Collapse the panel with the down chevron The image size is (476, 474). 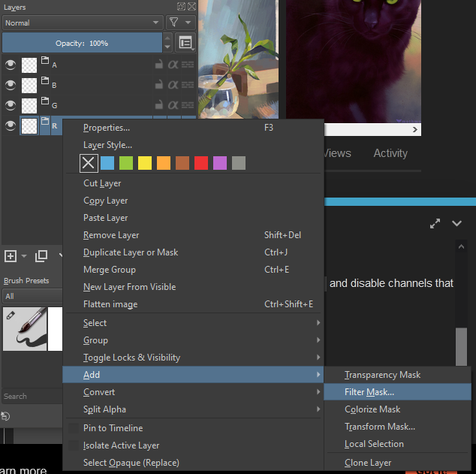tap(457, 224)
